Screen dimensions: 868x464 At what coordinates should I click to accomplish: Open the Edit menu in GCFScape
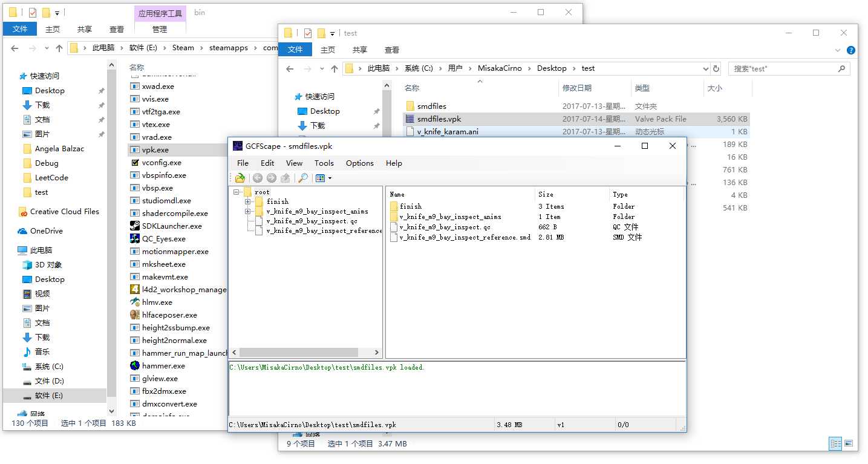pyautogui.click(x=267, y=163)
